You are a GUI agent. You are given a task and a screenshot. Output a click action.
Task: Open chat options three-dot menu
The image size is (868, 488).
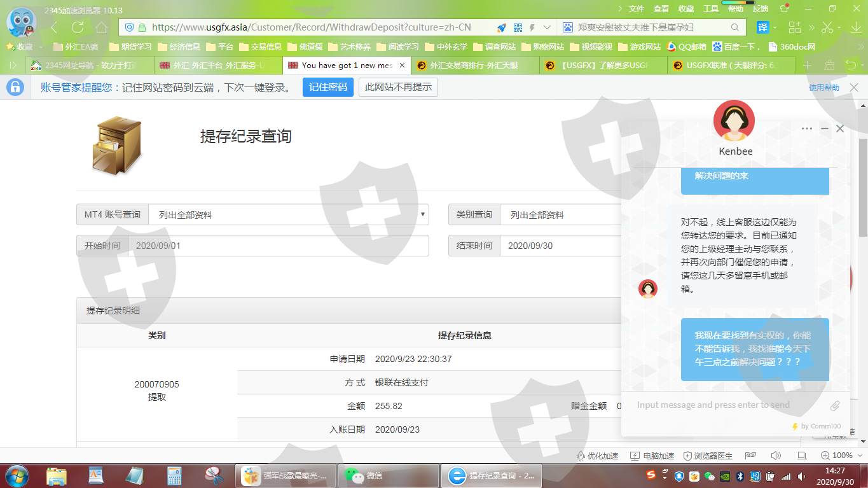coord(806,129)
